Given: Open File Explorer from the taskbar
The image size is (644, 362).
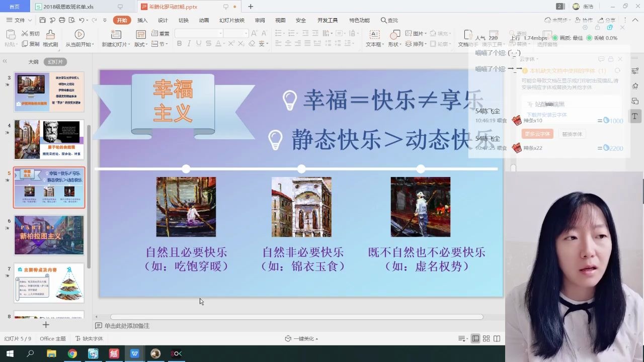Looking at the screenshot, I should [x=51, y=353].
